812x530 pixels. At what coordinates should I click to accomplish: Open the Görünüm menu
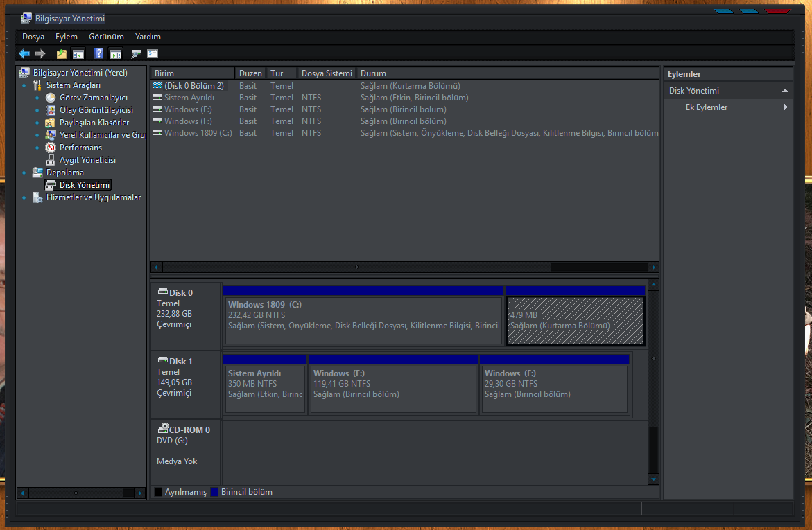(x=106, y=37)
